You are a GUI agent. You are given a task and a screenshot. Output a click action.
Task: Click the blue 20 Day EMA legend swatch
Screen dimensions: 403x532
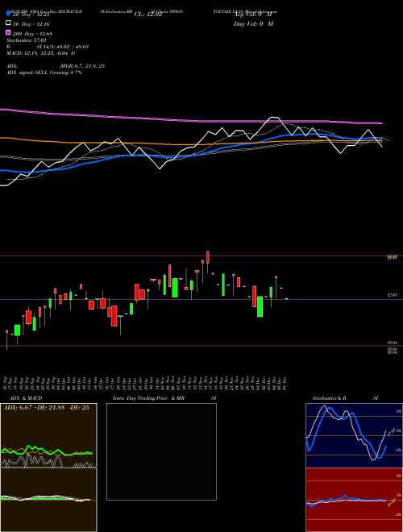click(8, 13)
